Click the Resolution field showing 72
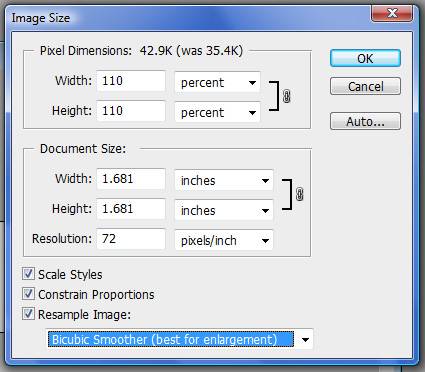This screenshot has height=372, width=425. coord(131,239)
